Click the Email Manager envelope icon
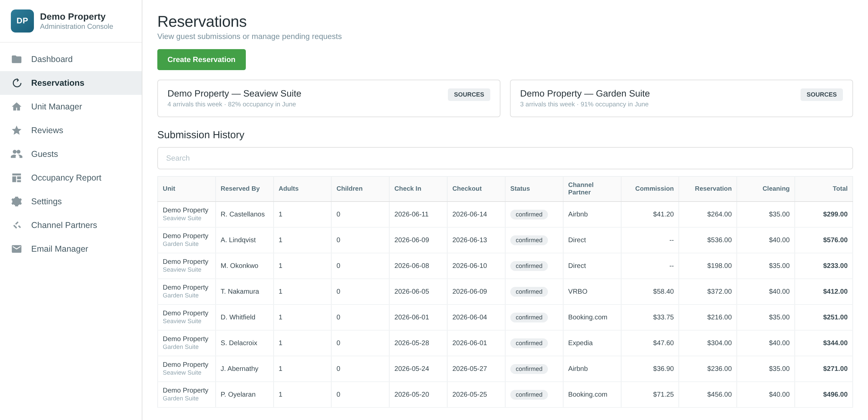The image size is (868, 420). [x=17, y=249]
